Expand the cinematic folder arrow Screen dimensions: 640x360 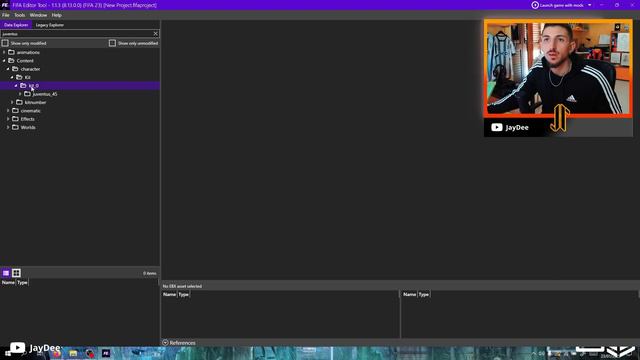[x=8, y=111]
